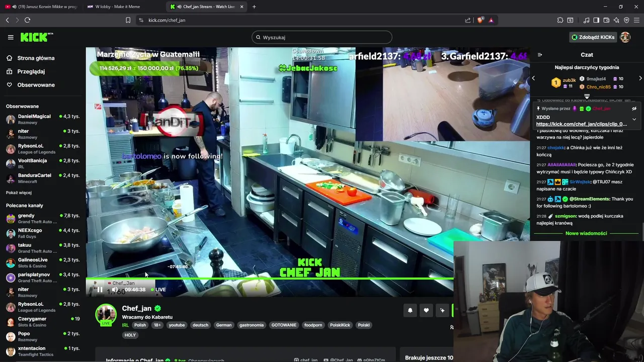Viewport: 644px width, 362px height.
Task: Toggle notification bell for Chef_jan
Action: pyautogui.click(x=410, y=310)
